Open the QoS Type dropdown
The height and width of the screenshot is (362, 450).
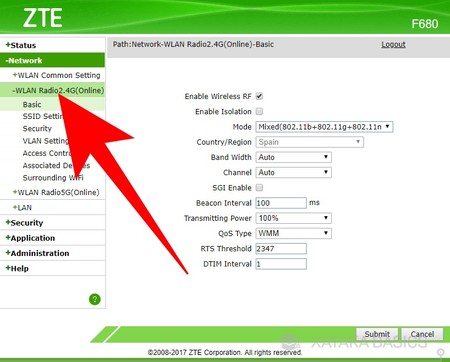click(293, 233)
